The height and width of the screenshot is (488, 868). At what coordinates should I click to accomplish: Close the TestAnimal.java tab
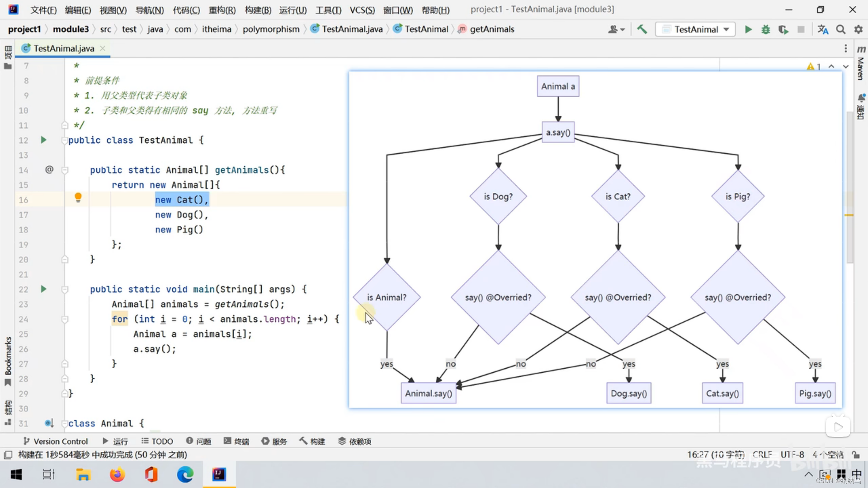coord(103,48)
